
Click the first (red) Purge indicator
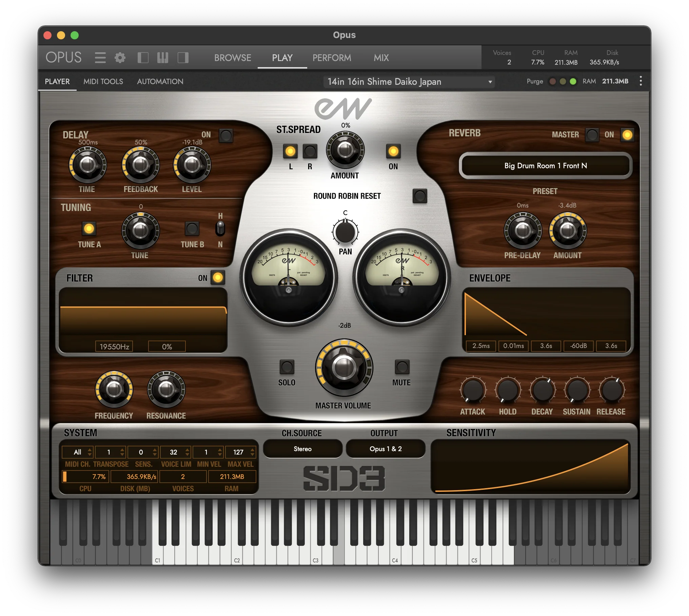pos(552,81)
